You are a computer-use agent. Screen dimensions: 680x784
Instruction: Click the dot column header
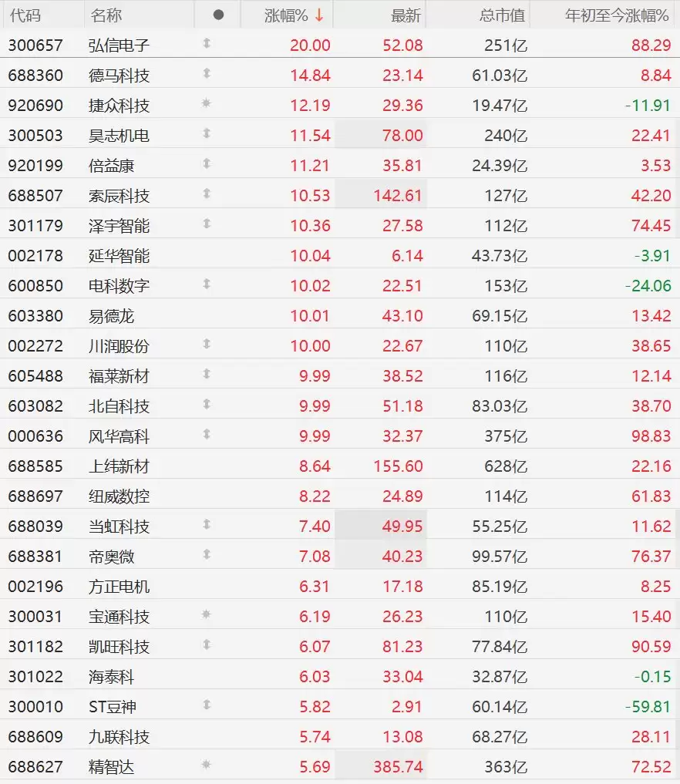coord(218,15)
